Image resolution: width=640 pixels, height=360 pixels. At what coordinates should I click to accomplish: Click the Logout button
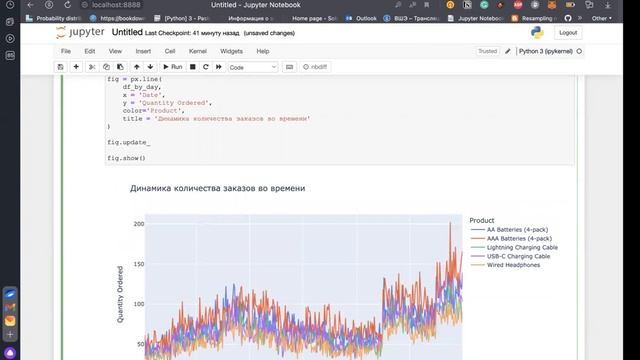coord(568,33)
